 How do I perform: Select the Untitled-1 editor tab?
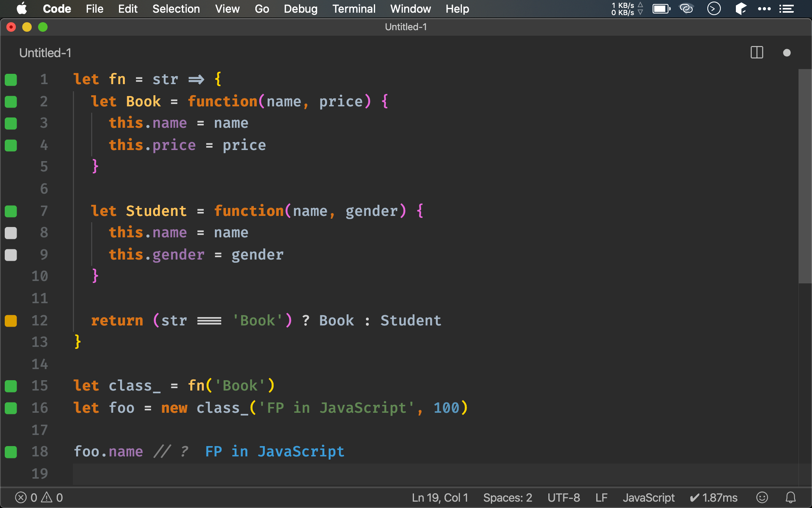45,53
